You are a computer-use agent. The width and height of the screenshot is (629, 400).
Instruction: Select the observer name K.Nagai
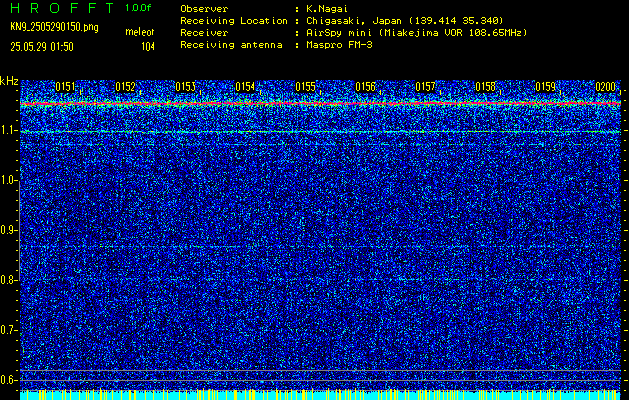click(325, 9)
